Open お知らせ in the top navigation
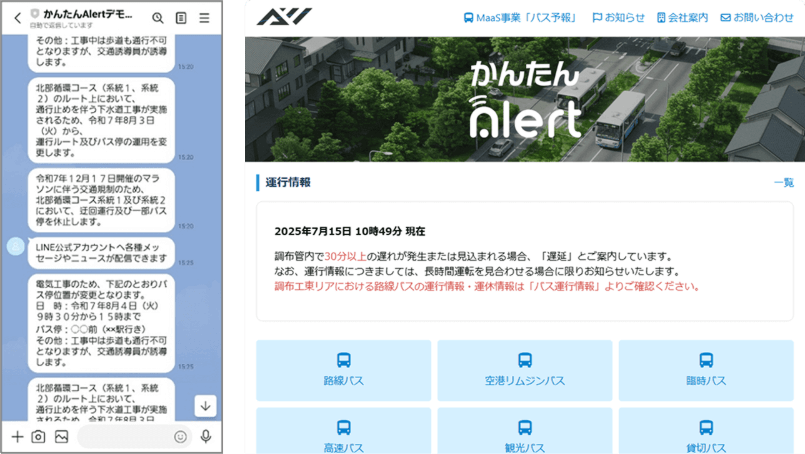805x454 pixels. click(618, 18)
